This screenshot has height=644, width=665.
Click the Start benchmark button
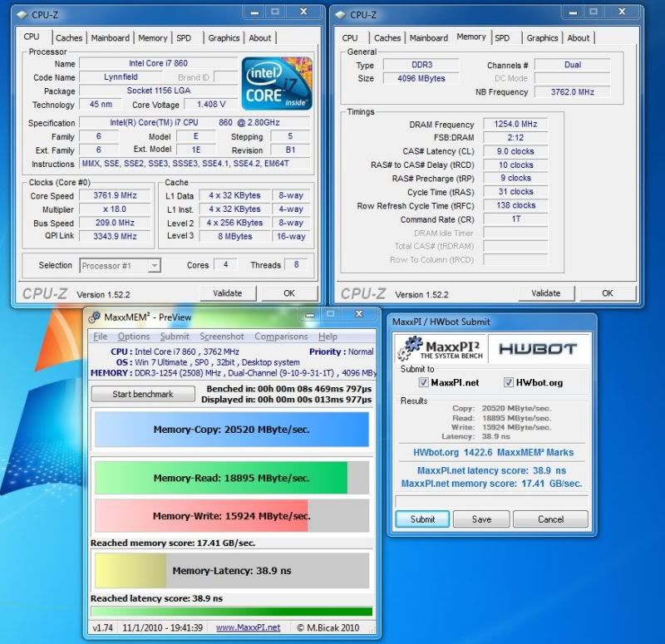tap(143, 394)
